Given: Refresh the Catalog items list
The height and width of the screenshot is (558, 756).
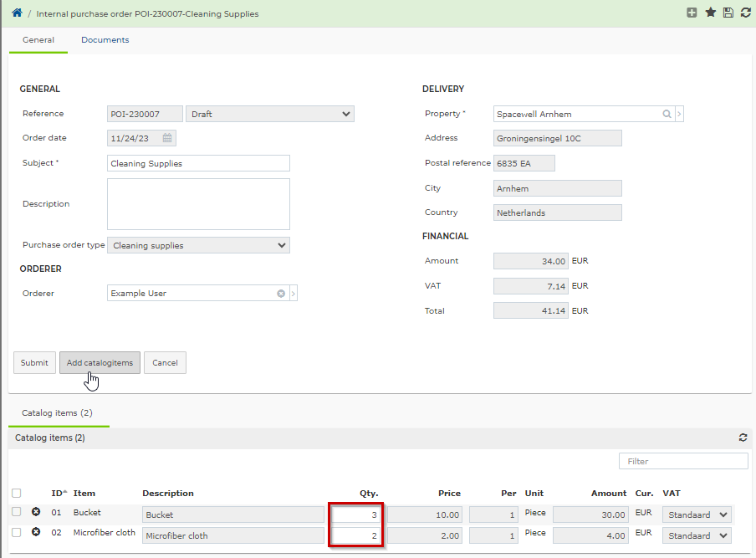Looking at the screenshot, I should 743,438.
